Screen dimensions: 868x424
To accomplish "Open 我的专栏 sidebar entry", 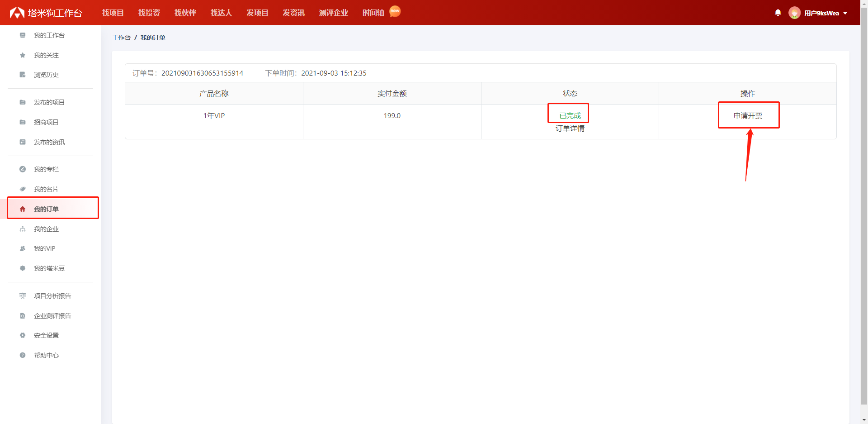I will pyautogui.click(x=46, y=169).
